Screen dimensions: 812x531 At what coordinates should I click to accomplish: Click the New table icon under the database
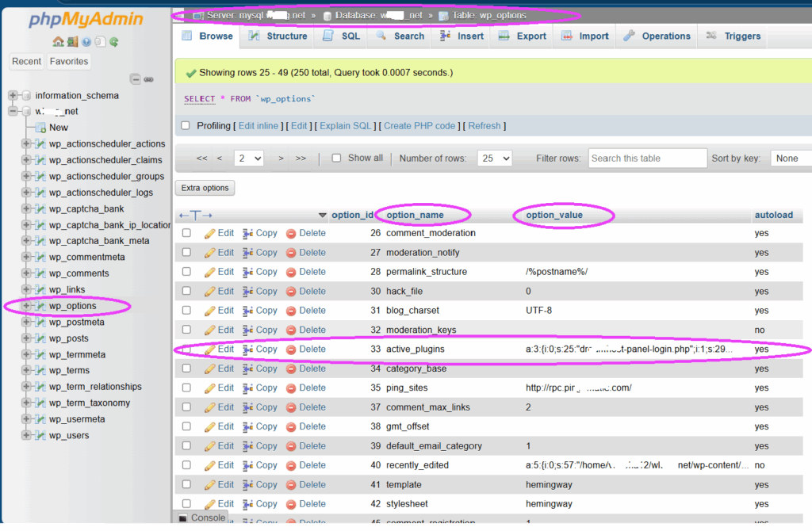pyautogui.click(x=40, y=128)
